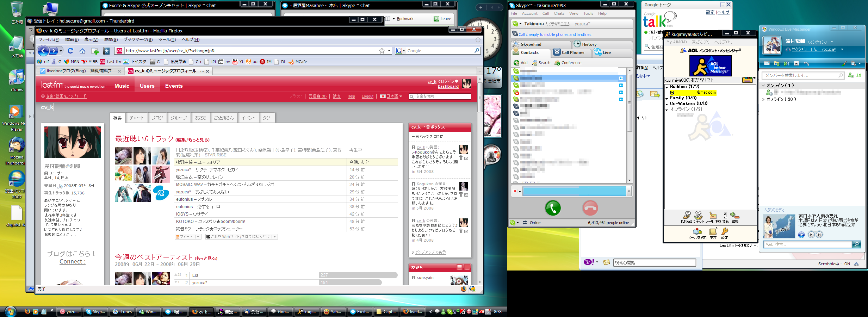Star this page in the Firefox address bar
The height and width of the screenshot is (317, 868).
(382, 51)
